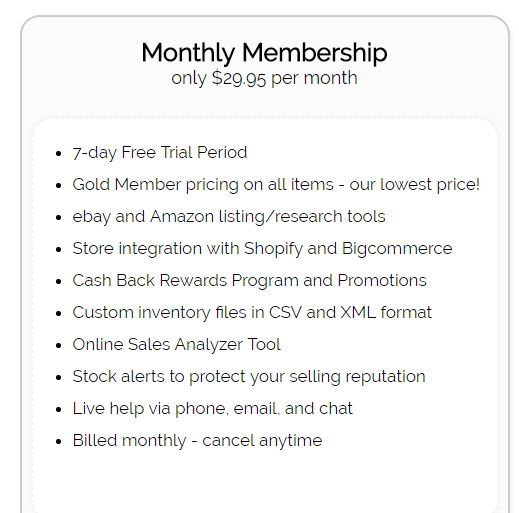
Task: Click the XML format text
Action: pyautogui.click(x=386, y=313)
